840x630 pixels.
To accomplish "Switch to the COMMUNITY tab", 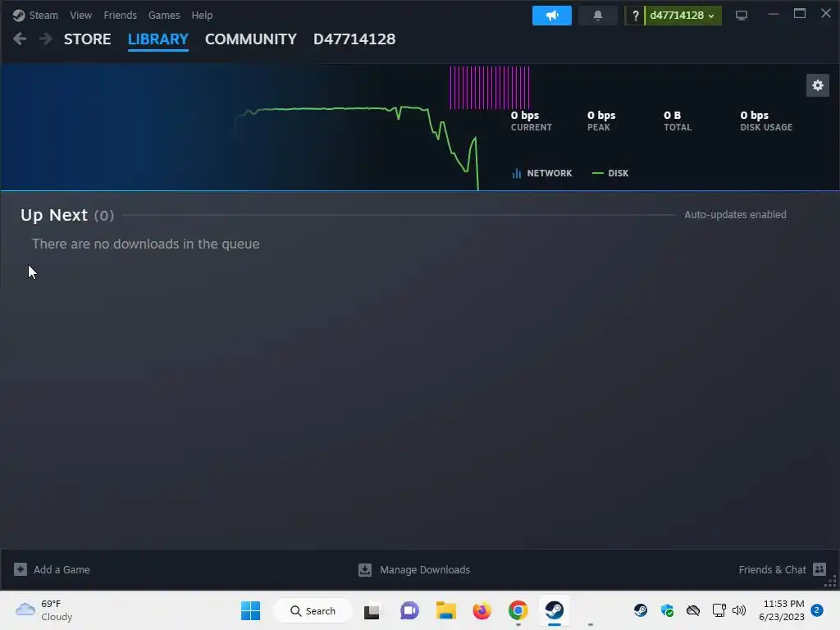I will coord(251,39).
